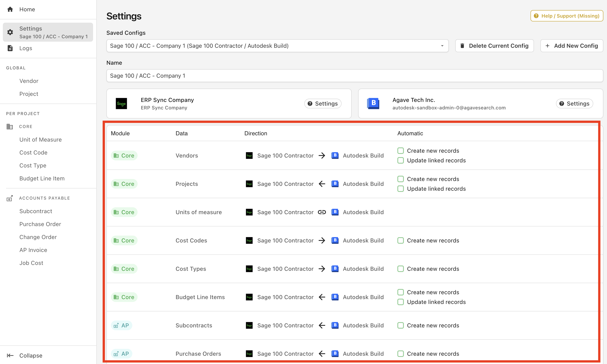This screenshot has height=364, width=607.
Task: Open Settings for ERP Sync Company
Action: pyautogui.click(x=323, y=104)
